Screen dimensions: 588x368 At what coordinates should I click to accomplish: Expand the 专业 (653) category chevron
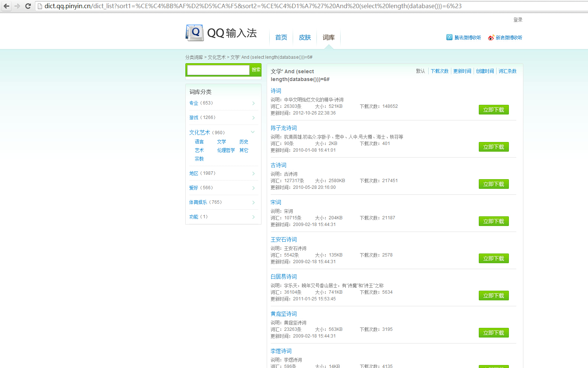click(253, 103)
